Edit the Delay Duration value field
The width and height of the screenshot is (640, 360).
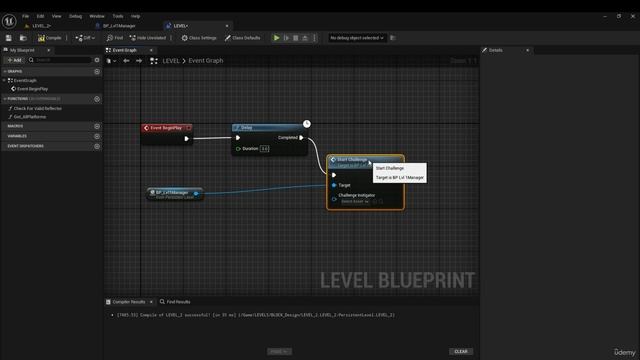point(264,149)
